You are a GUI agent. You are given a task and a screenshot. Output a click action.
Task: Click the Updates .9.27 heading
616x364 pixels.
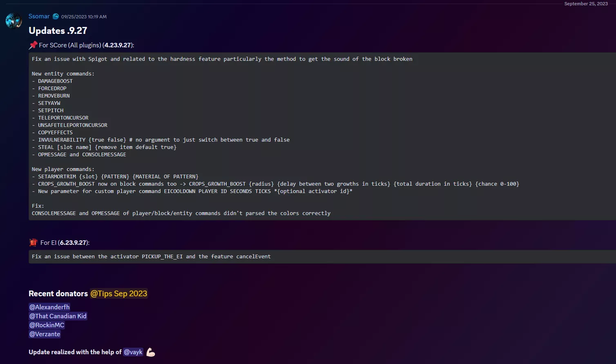pyautogui.click(x=58, y=31)
